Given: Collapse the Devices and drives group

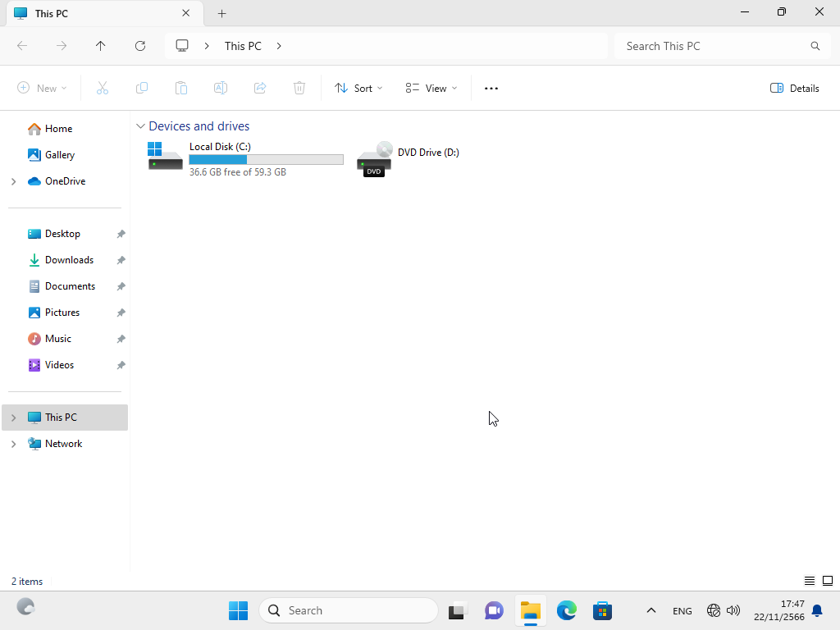Looking at the screenshot, I should coord(141,126).
